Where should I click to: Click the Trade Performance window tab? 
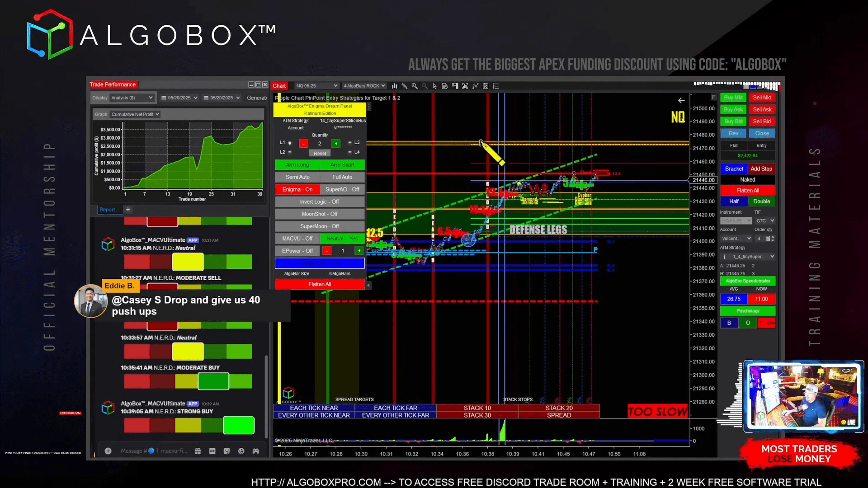[113, 84]
